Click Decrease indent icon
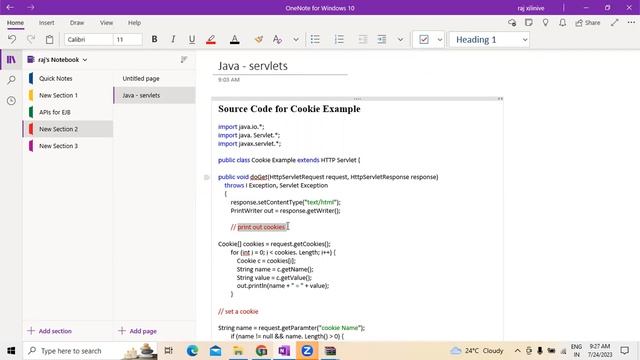This screenshot has height=360, width=640. 362,40
